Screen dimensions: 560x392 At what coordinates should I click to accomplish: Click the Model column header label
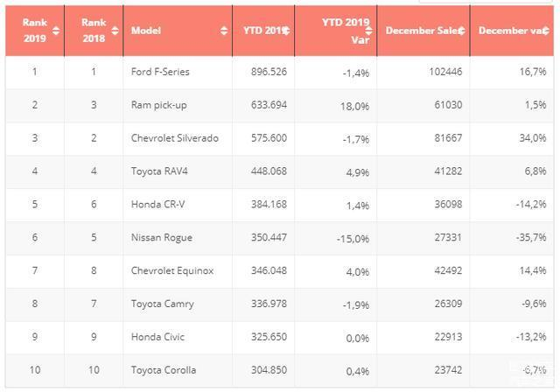(145, 31)
